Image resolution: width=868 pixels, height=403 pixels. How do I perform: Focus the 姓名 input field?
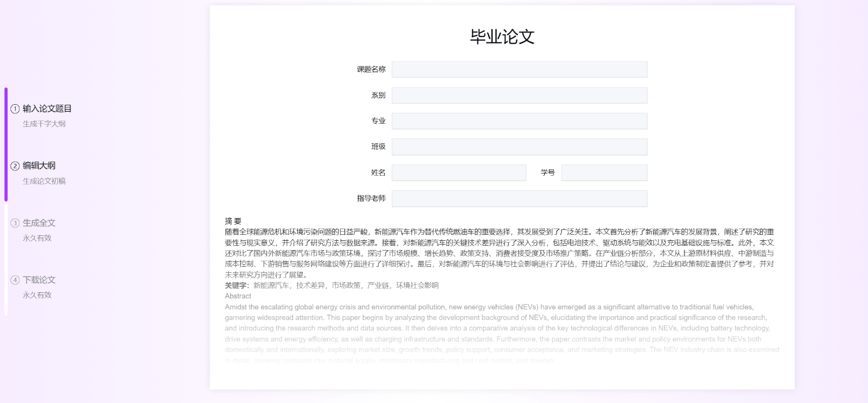458,172
